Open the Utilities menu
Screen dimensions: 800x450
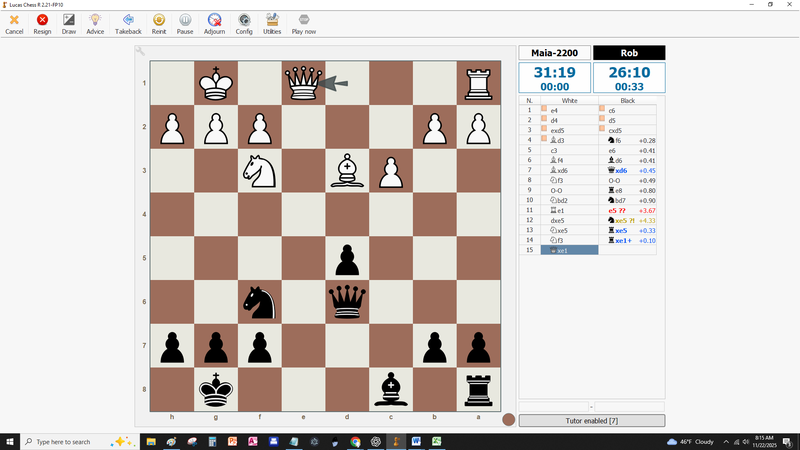tap(272, 24)
